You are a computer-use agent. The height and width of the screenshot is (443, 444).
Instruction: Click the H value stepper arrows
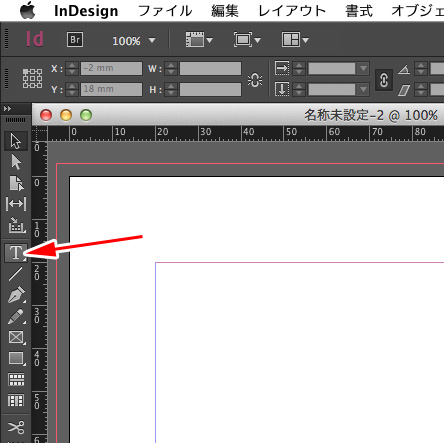point(171,89)
